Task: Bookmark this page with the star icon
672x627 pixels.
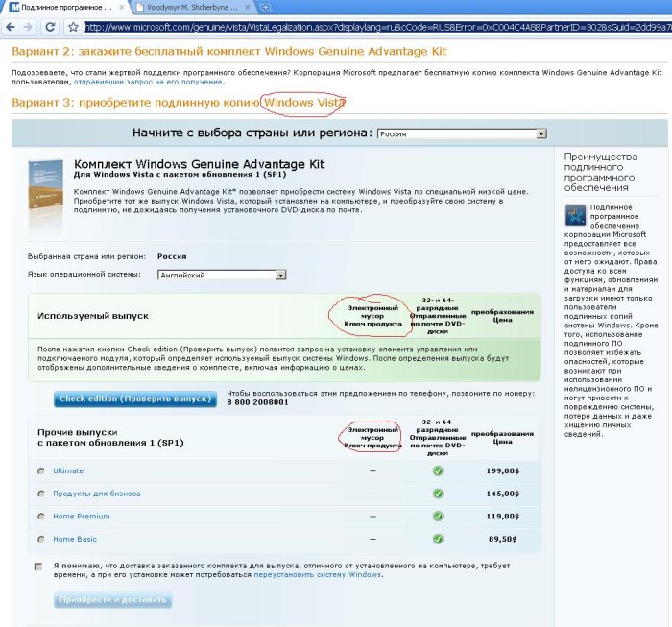Action: [x=73, y=27]
